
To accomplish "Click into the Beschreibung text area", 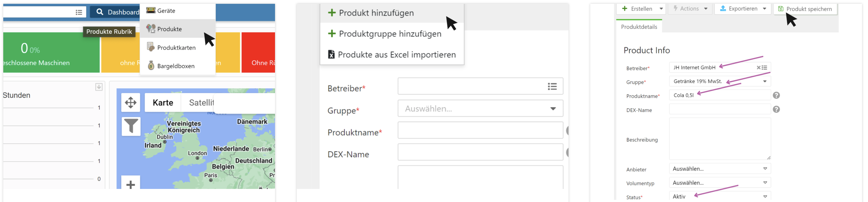I will point(719,139).
